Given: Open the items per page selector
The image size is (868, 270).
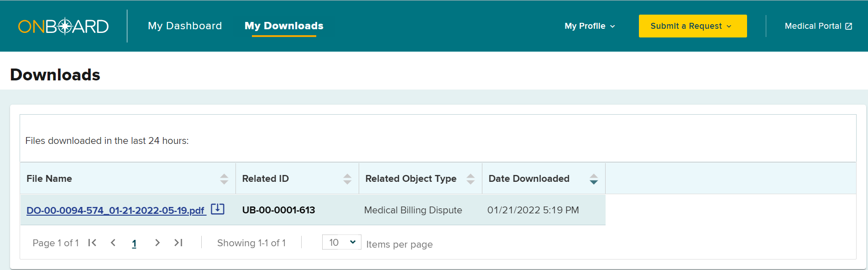Looking at the screenshot, I should [341, 242].
